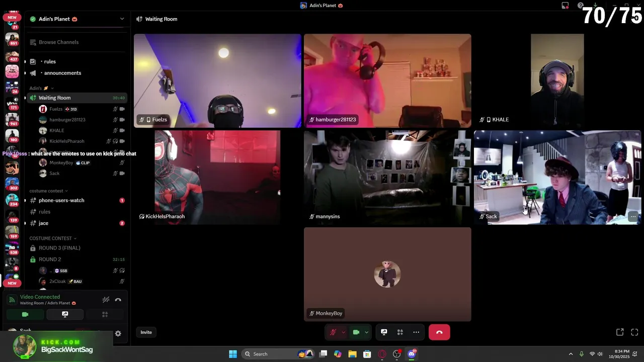Open Adin's Planet server dropdown menu
644x362 pixels.
[x=122, y=19]
